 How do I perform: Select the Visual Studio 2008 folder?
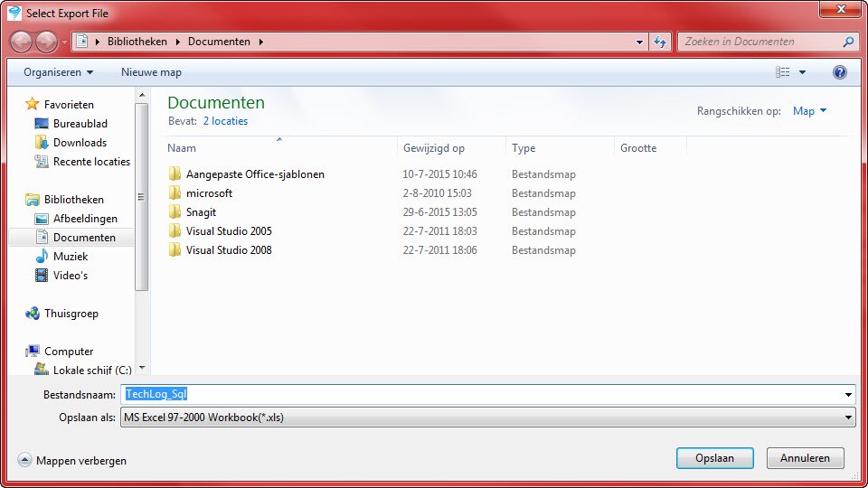[228, 250]
